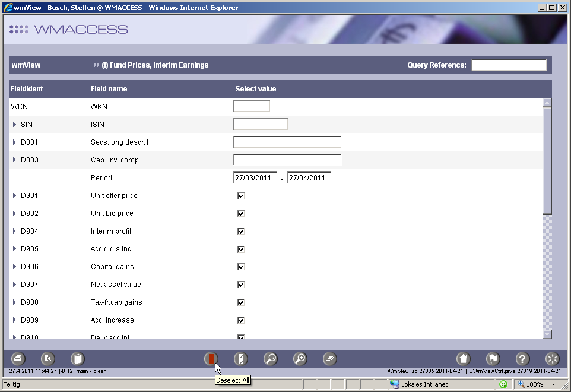Click the checklist select-all icon
The image size is (571, 392).
pos(240,359)
